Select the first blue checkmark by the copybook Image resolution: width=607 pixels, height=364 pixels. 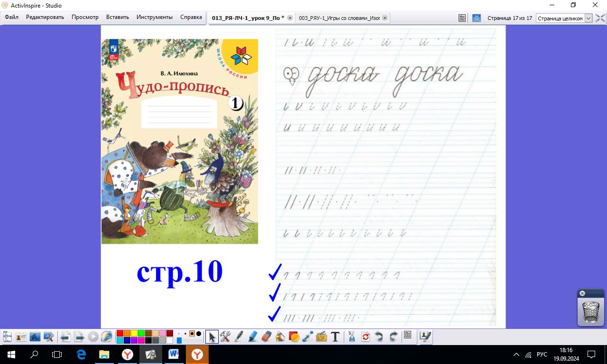275,272
